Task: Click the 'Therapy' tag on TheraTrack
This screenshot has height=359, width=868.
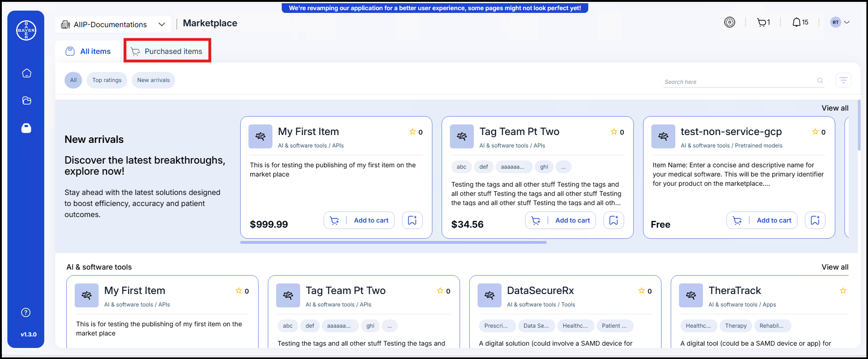Action: 736,326
